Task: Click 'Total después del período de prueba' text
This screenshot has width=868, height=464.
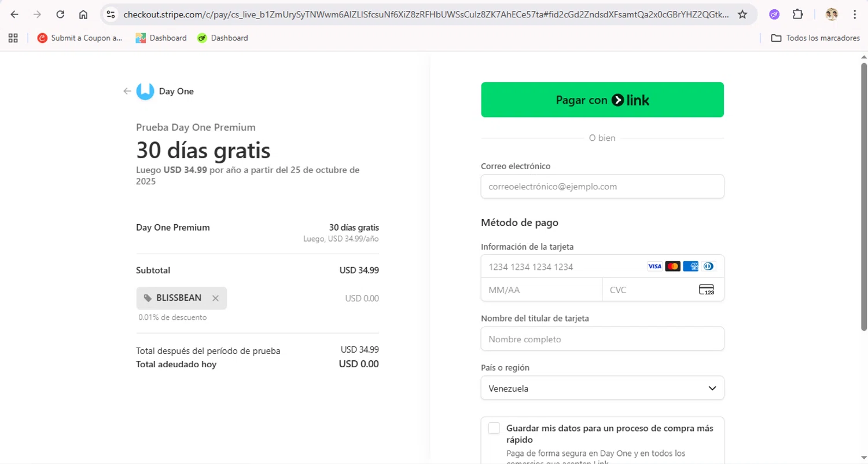Action: pos(208,351)
